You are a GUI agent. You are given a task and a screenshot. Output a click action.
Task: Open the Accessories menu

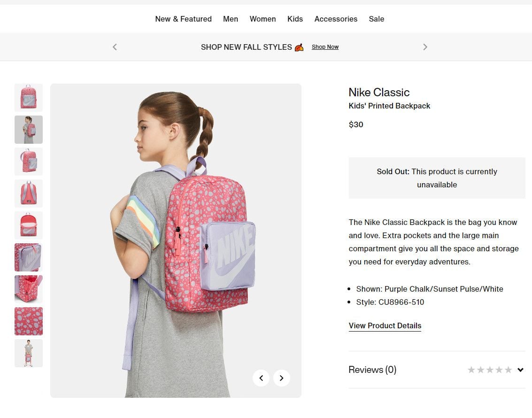[x=336, y=19]
